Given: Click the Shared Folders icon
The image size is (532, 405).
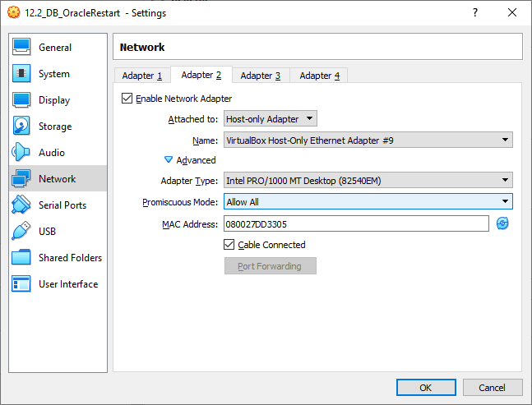Looking at the screenshot, I should (x=22, y=258).
